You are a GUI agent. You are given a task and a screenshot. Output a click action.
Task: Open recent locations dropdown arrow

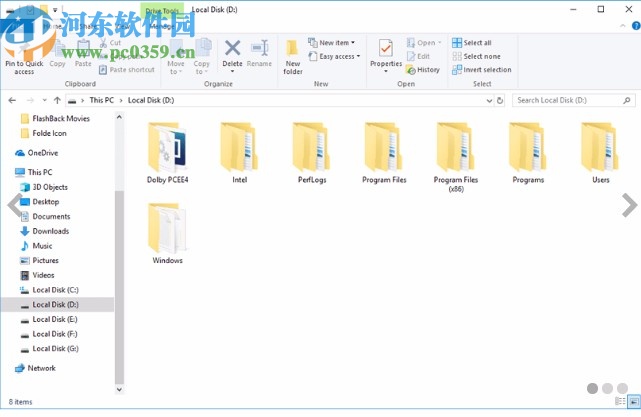[x=45, y=100]
